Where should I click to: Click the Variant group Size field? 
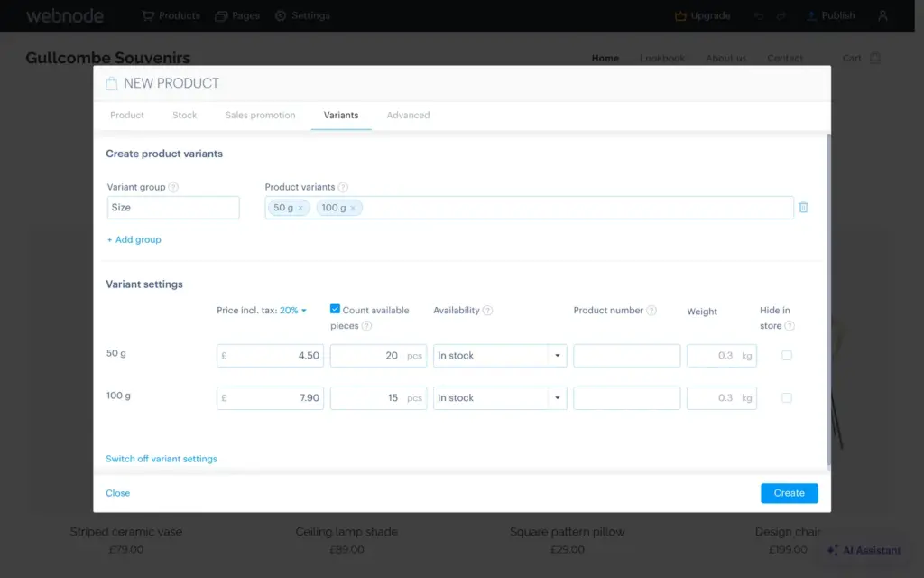click(173, 208)
